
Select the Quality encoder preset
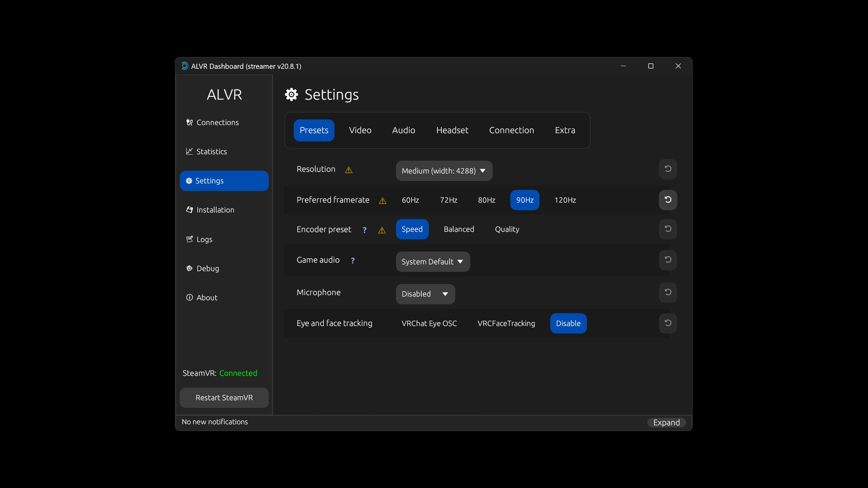[x=507, y=229]
